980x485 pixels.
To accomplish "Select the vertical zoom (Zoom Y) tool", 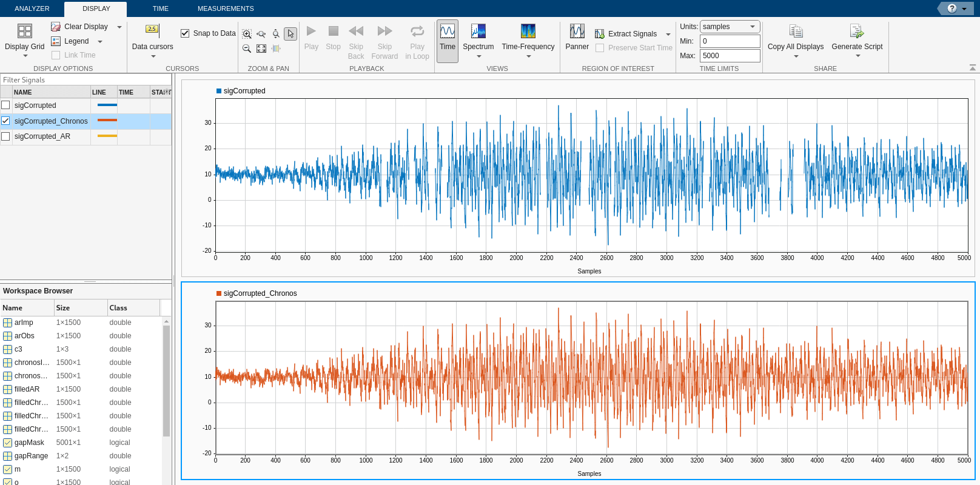I will 276,34.
